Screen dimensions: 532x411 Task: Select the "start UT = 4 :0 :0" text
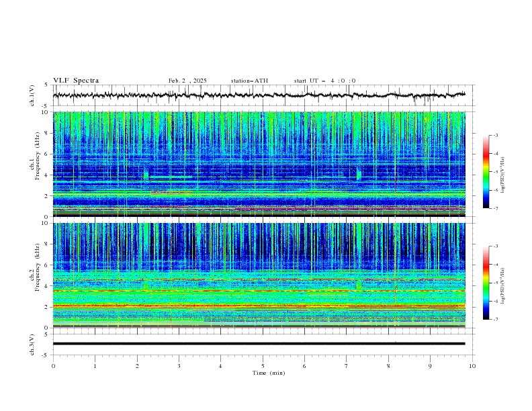324,81
